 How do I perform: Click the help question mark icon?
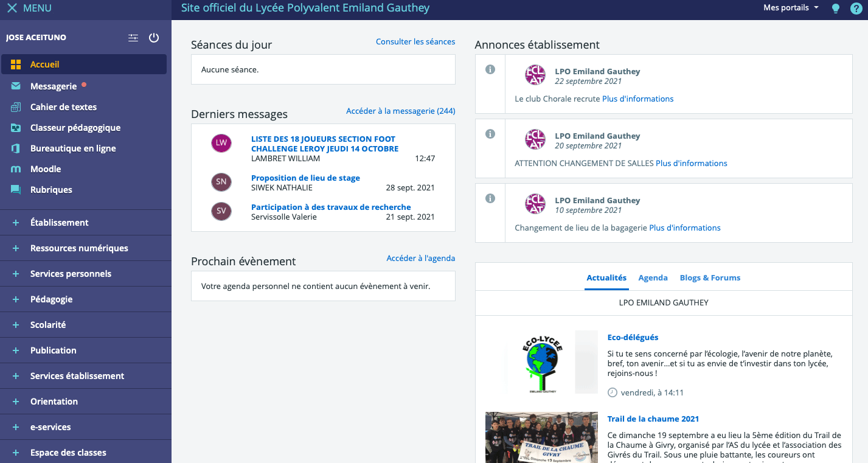[x=856, y=9]
